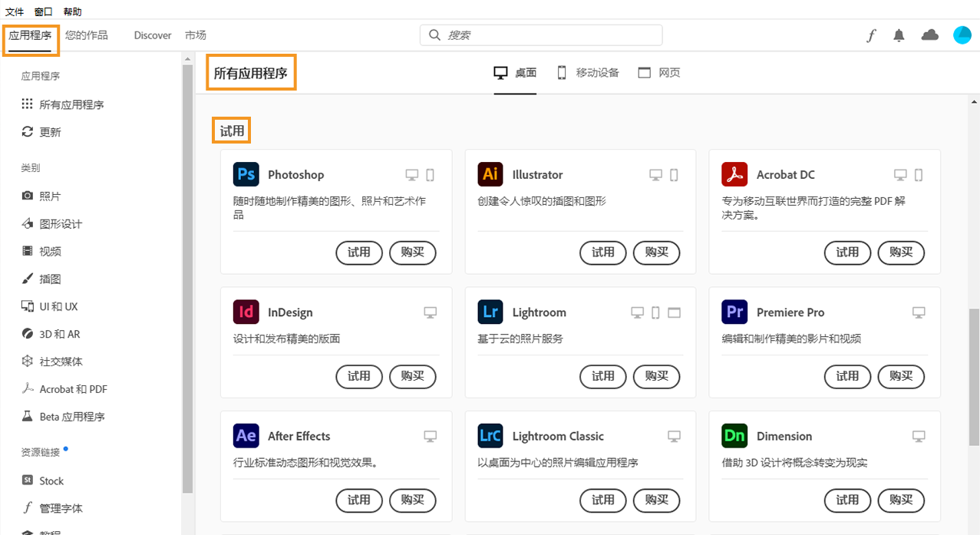The image size is (980, 535).
Task: Click 购买 for Lightroom Classic
Action: [x=657, y=500]
